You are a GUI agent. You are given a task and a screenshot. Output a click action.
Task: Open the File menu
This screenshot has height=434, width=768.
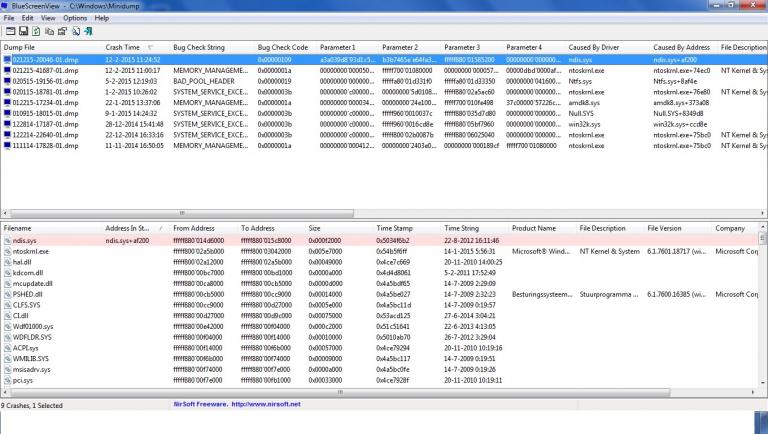coord(9,18)
